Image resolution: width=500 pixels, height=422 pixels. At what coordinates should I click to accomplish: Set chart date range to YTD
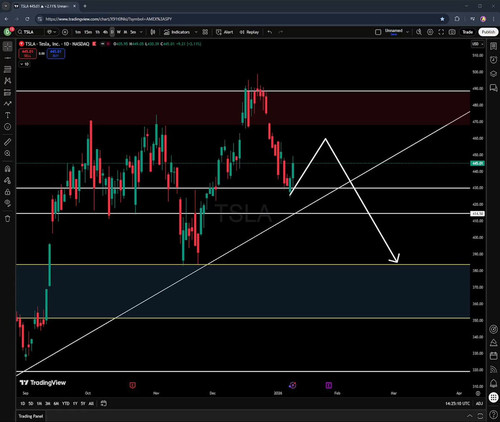pos(66,404)
